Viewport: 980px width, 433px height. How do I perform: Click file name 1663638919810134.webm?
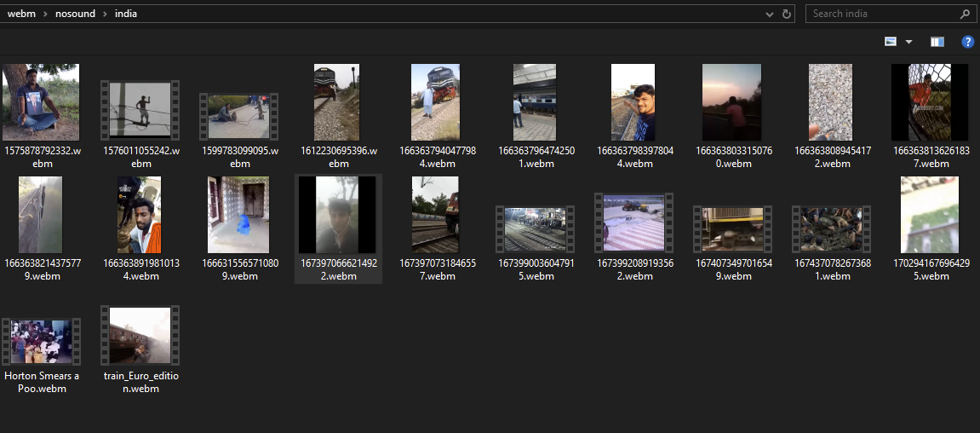point(140,270)
